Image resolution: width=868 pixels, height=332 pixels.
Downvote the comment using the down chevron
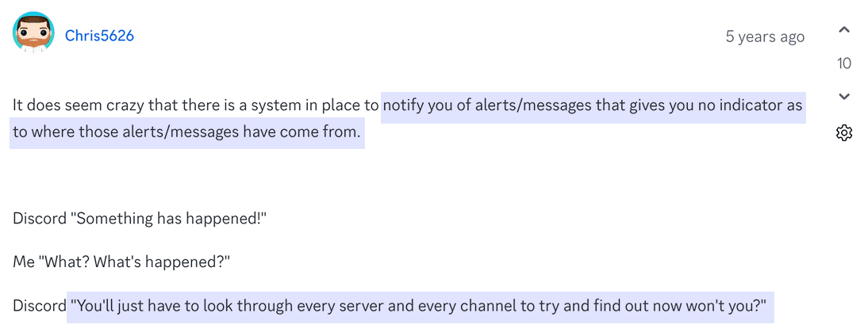(x=843, y=97)
